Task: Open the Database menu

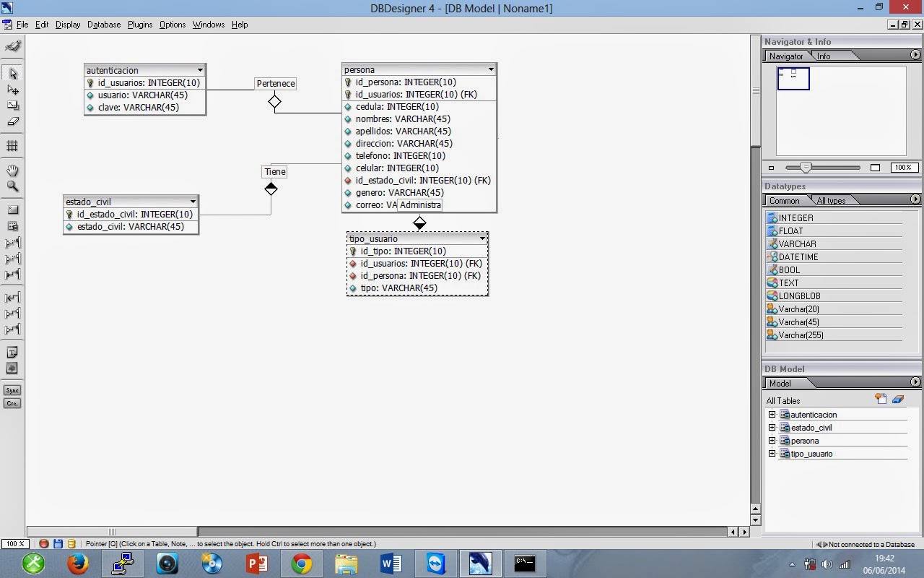Action: 103,24
